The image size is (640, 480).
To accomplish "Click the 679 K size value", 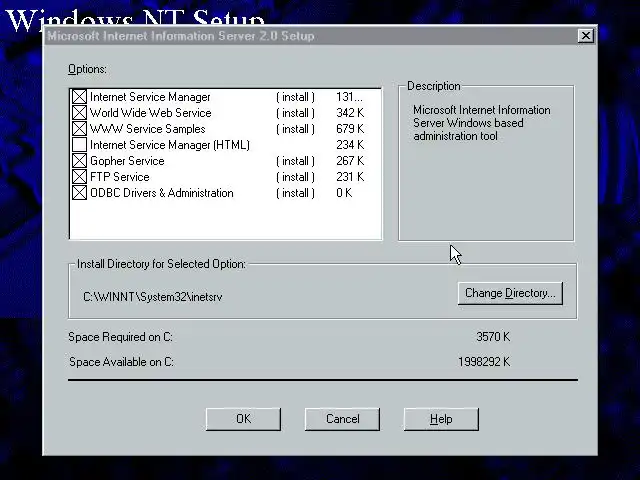I will click(350, 129).
